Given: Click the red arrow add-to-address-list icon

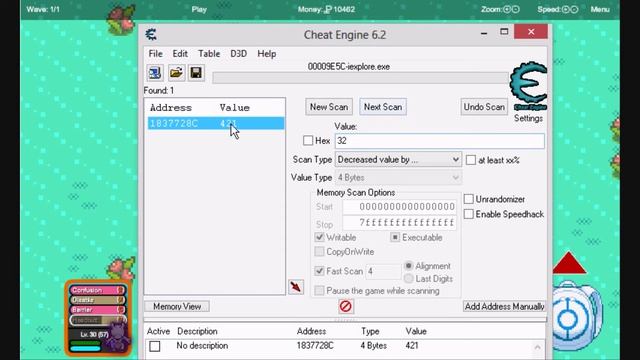Looking at the screenshot, I should coord(296,287).
